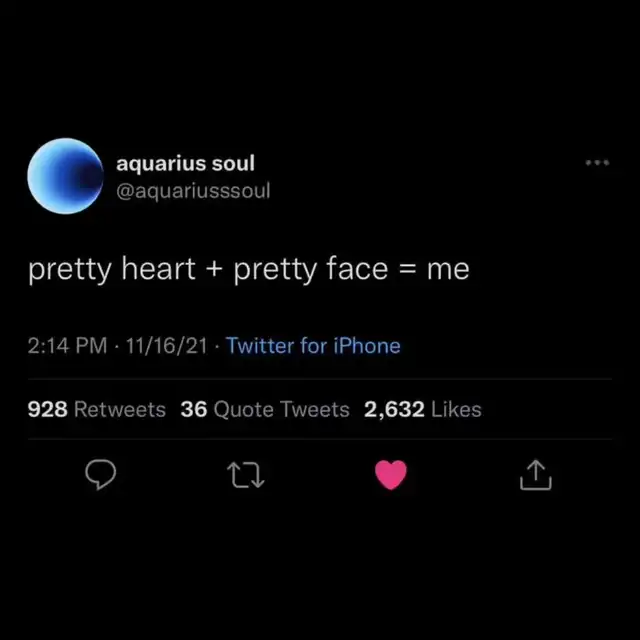Tap the word "me" ending the tweet
The image size is (640, 640).
(x=448, y=270)
